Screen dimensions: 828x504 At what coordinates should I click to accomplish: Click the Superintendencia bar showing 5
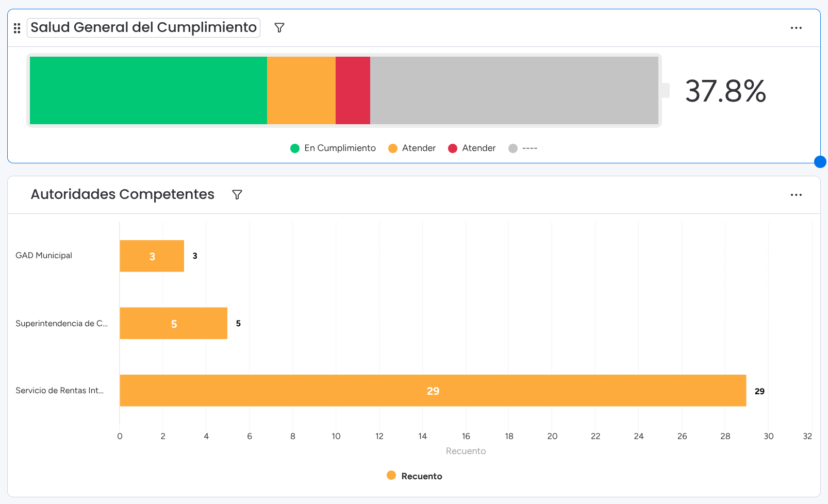coord(173,324)
